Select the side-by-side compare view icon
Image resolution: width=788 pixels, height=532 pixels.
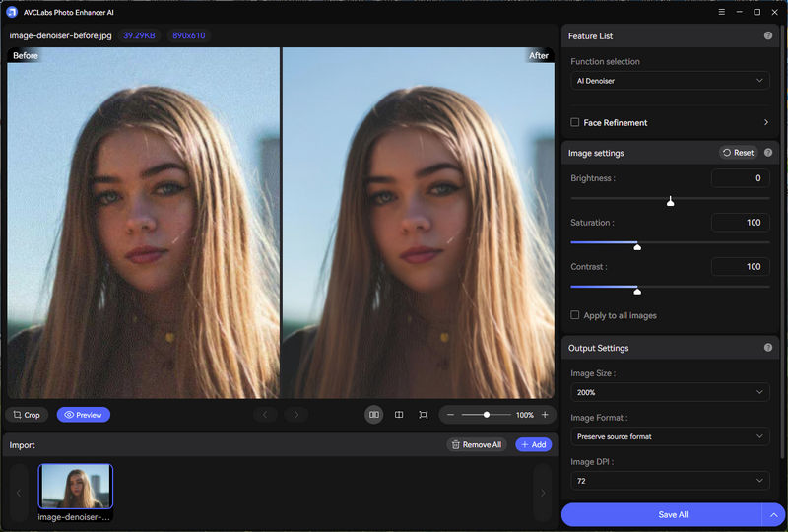tap(374, 415)
